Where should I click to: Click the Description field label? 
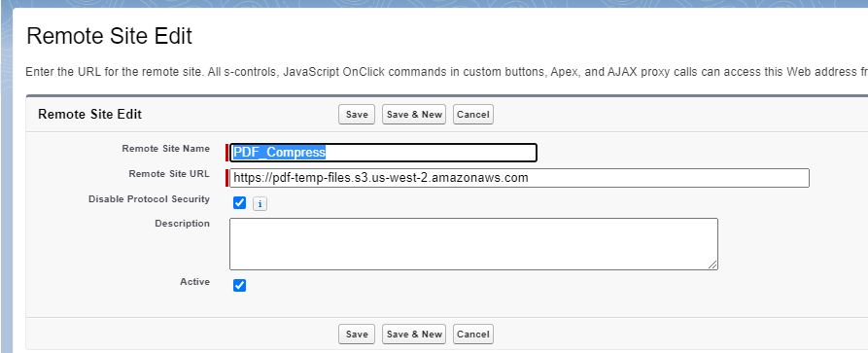[x=182, y=224]
